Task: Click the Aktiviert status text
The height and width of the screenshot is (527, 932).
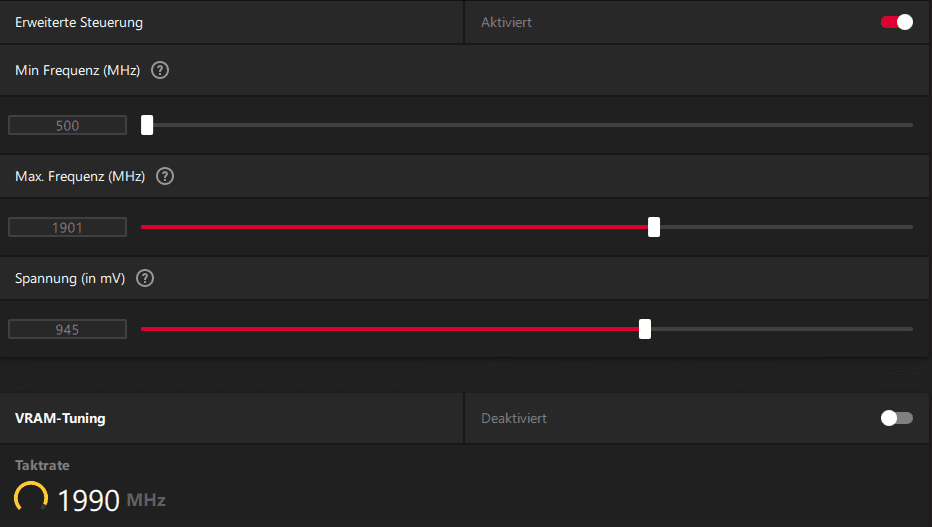Action: click(x=506, y=23)
